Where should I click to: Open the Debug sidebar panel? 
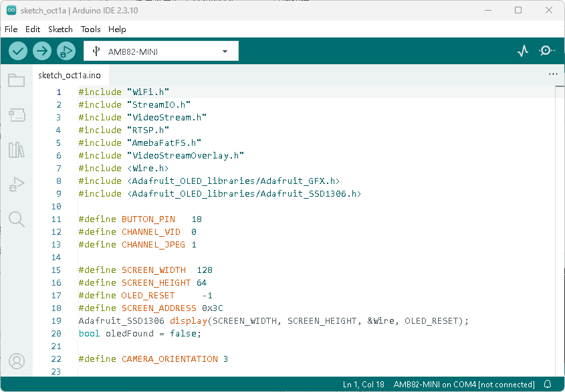coord(17,184)
